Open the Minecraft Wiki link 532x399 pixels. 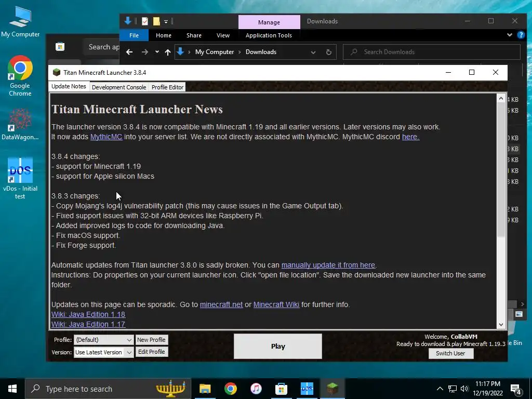(276, 304)
